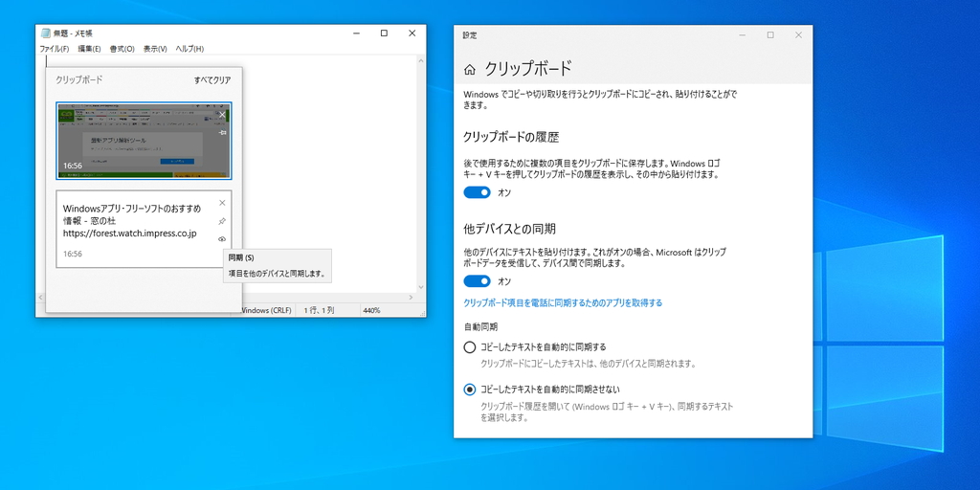Click the home icon in Settings
This screenshot has height=490, width=980.
pos(470,69)
